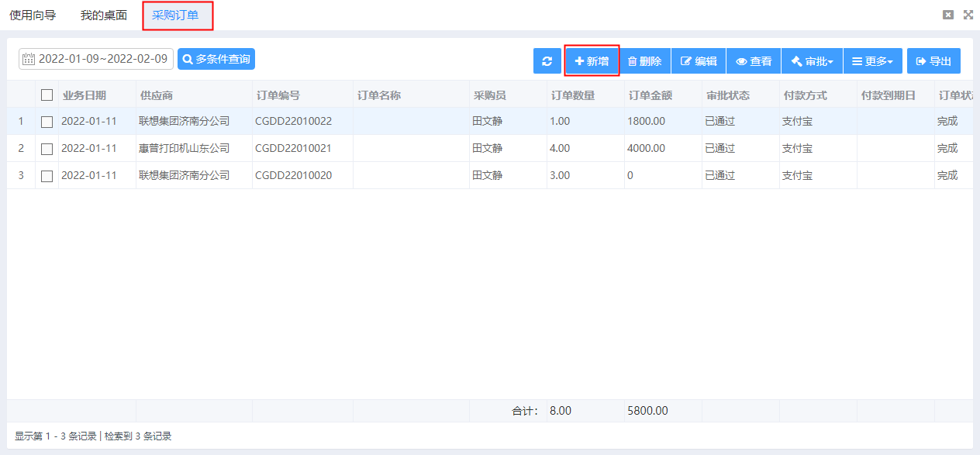Click order quantity 3.00
This screenshot has height=455, width=980.
(560, 176)
